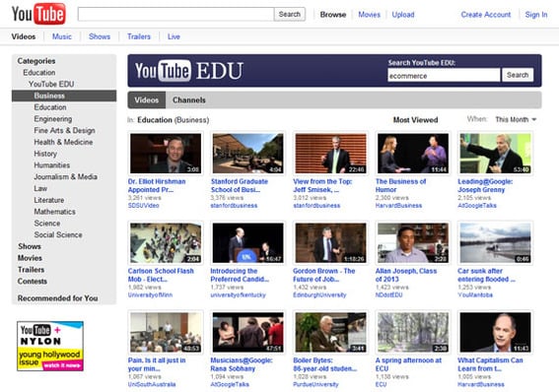Select the highlighted Business category
Viewport: 559px width, 392px height.
click(x=64, y=96)
